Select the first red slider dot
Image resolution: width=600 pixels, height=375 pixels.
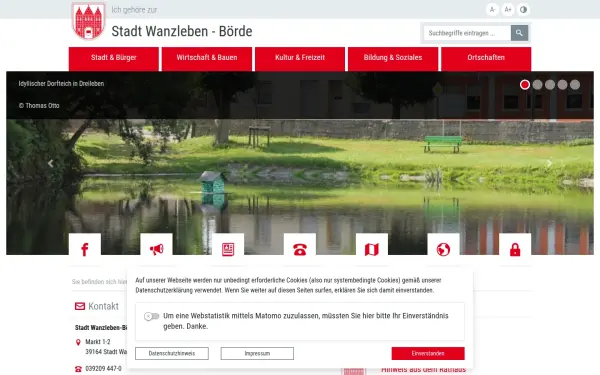[525, 85]
